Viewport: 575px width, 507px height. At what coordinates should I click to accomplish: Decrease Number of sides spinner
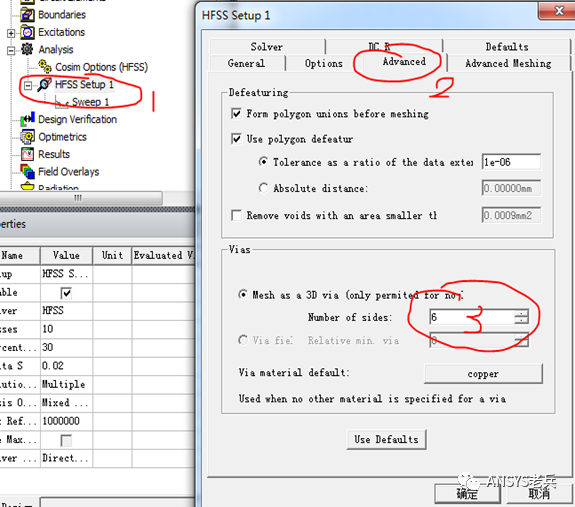click(x=521, y=320)
